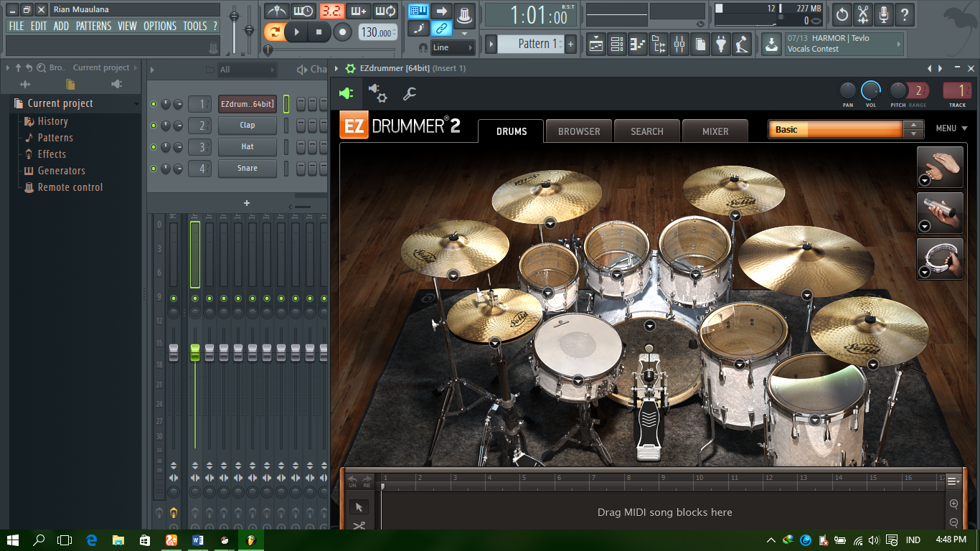The height and width of the screenshot is (551, 980).
Task: Open the Pattern 1 selector
Action: pos(532,44)
